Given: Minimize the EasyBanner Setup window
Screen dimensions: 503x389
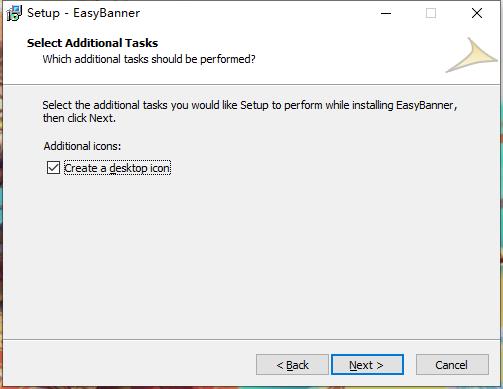Looking at the screenshot, I should click(x=386, y=13).
